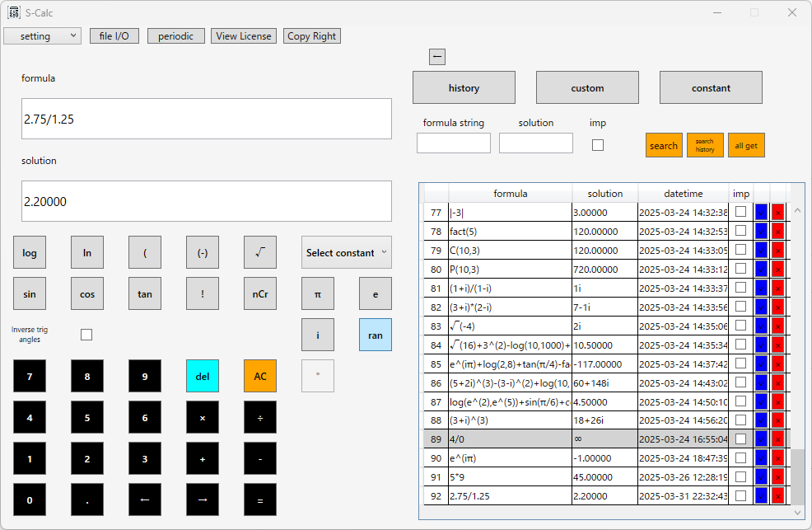Viewport: 812px width, 530px height.
Task: Click the division ÷ key
Action: pyautogui.click(x=260, y=417)
